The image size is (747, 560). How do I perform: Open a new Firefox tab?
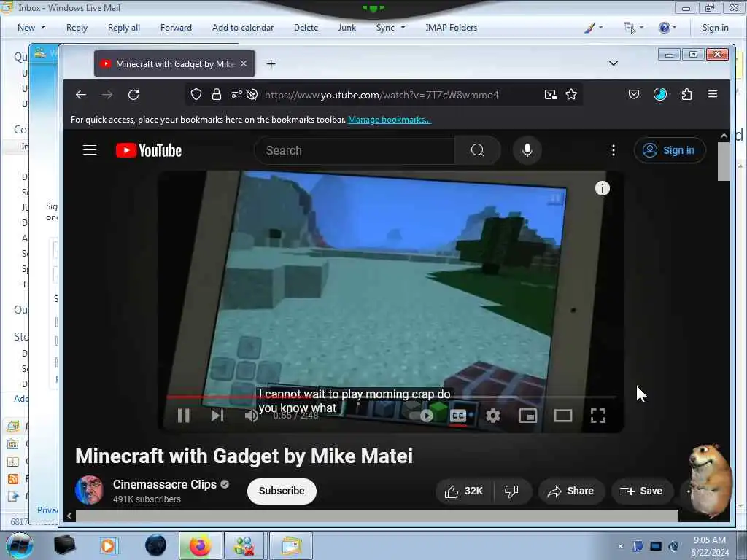(271, 64)
